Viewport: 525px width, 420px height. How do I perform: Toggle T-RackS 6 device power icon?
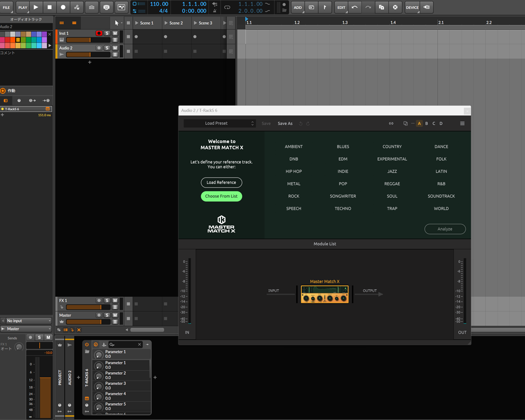coord(87,344)
